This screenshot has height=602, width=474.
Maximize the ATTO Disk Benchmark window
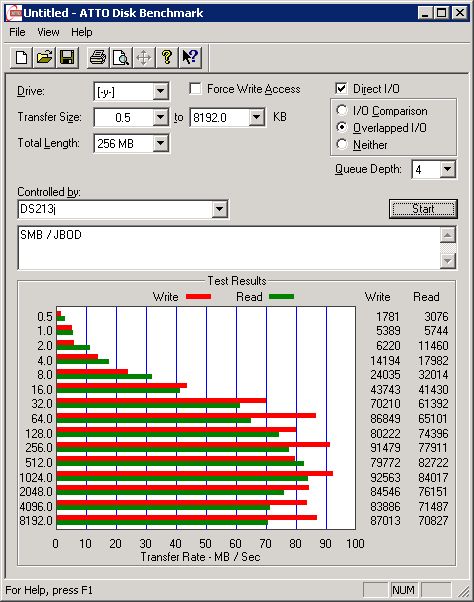(442, 13)
